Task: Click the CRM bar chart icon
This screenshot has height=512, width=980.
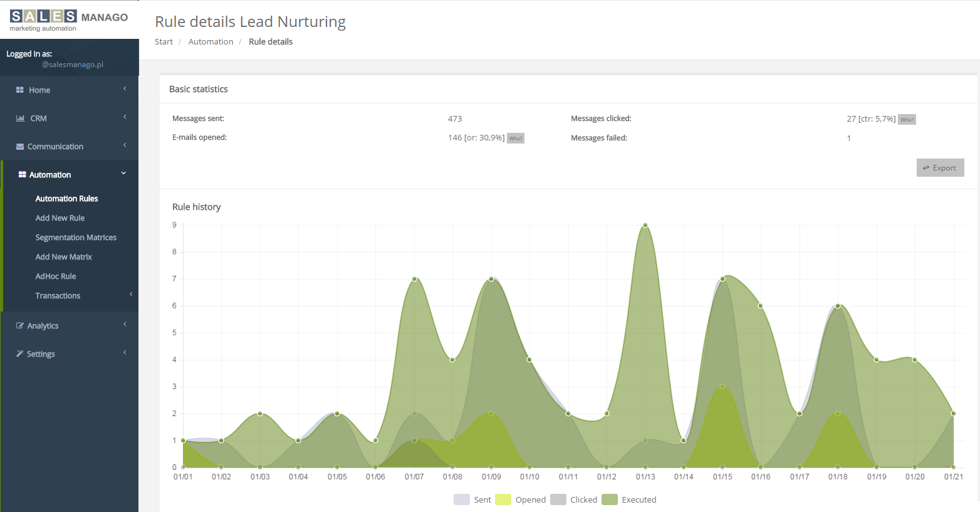Action: pos(20,118)
